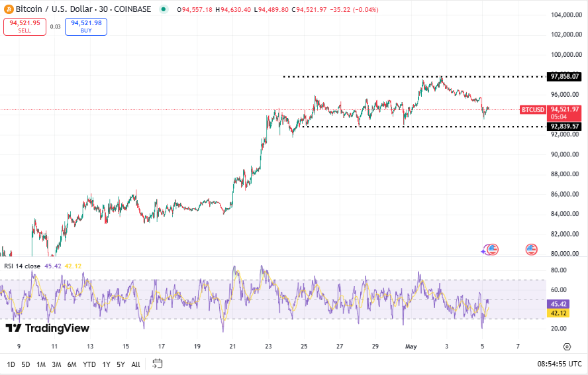This screenshot has width=588, height=375.
Task: Click the -35.22 (-0.04%) change value
Action: [x=354, y=10]
